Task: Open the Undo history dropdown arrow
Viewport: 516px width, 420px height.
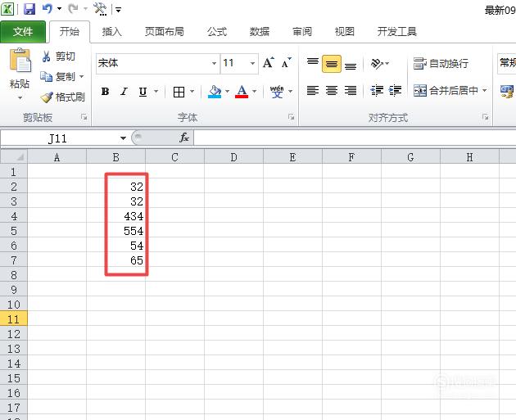Action: [60, 9]
